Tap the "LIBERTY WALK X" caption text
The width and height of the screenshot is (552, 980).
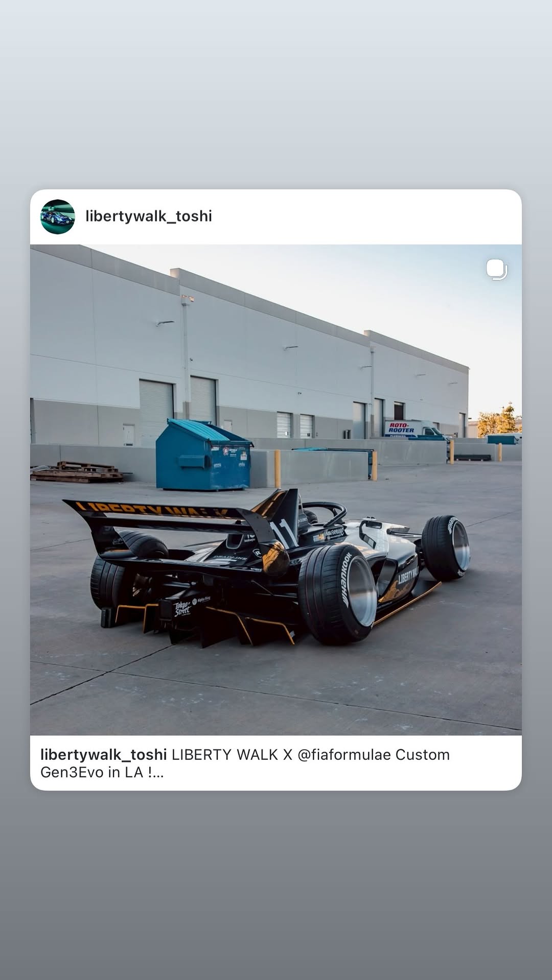coord(232,755)
